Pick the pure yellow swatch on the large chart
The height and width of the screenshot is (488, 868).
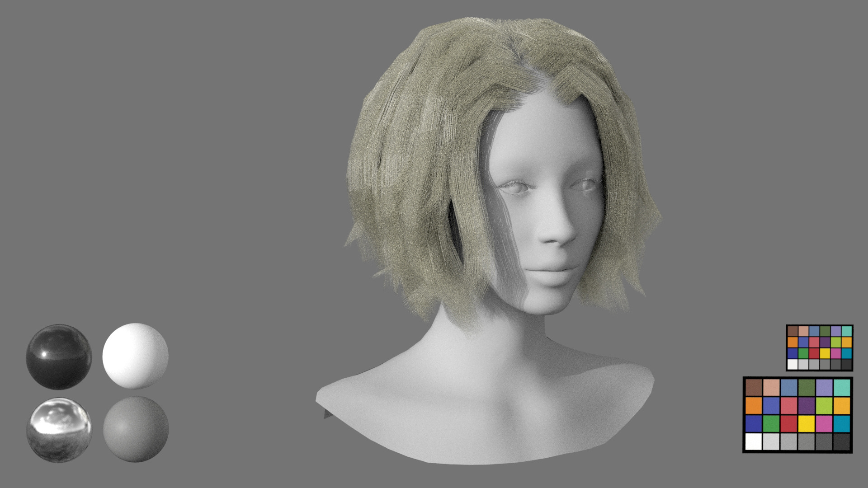click(x=807, y=423)
